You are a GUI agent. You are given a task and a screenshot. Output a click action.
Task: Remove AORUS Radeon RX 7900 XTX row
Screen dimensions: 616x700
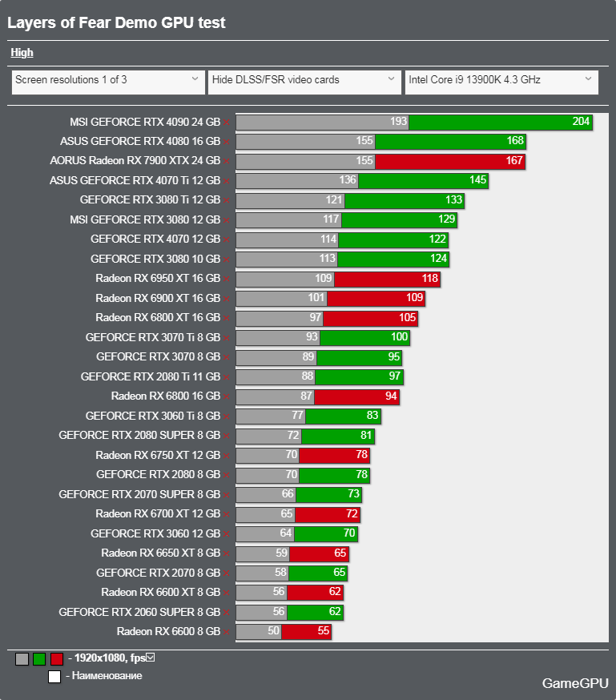coord(227,162)
